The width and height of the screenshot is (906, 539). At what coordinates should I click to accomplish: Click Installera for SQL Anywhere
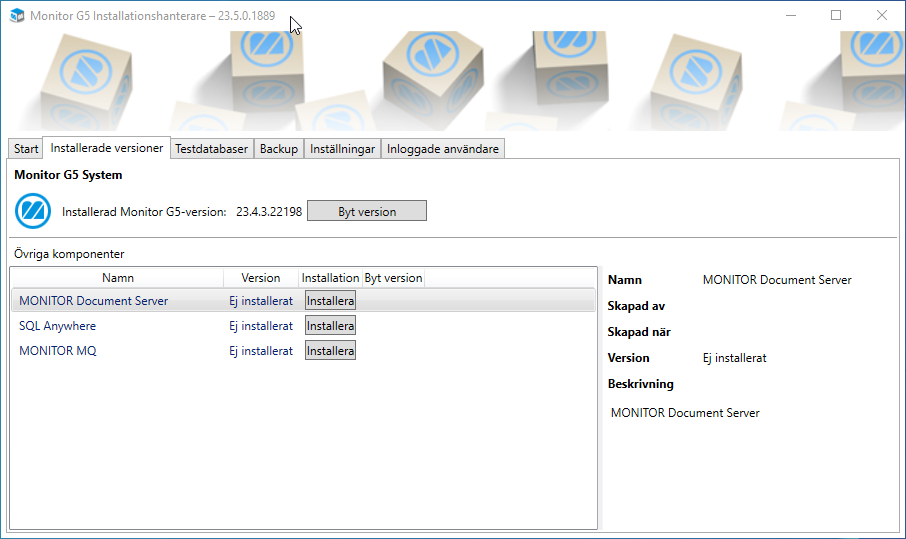point(331,326)
